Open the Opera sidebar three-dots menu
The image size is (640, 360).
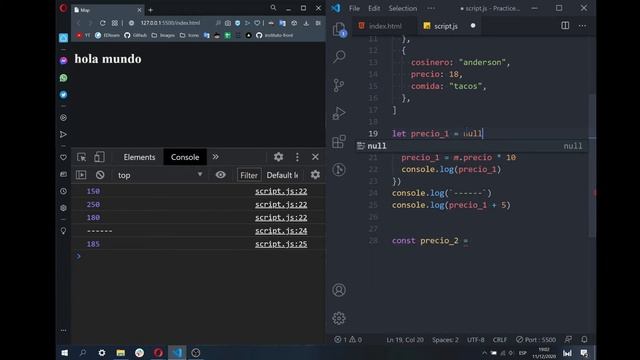click(x=63, y=330)
